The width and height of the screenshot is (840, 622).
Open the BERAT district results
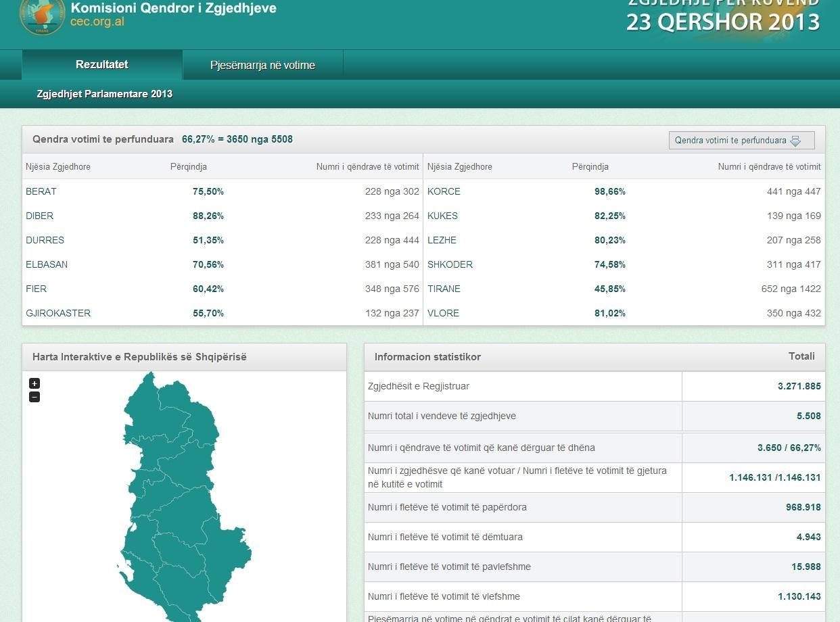(x=41, y=191)
